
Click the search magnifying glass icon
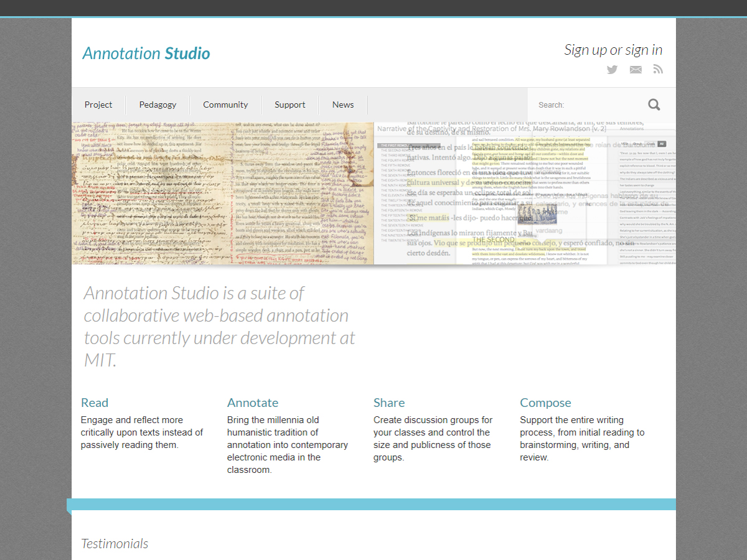654,105
